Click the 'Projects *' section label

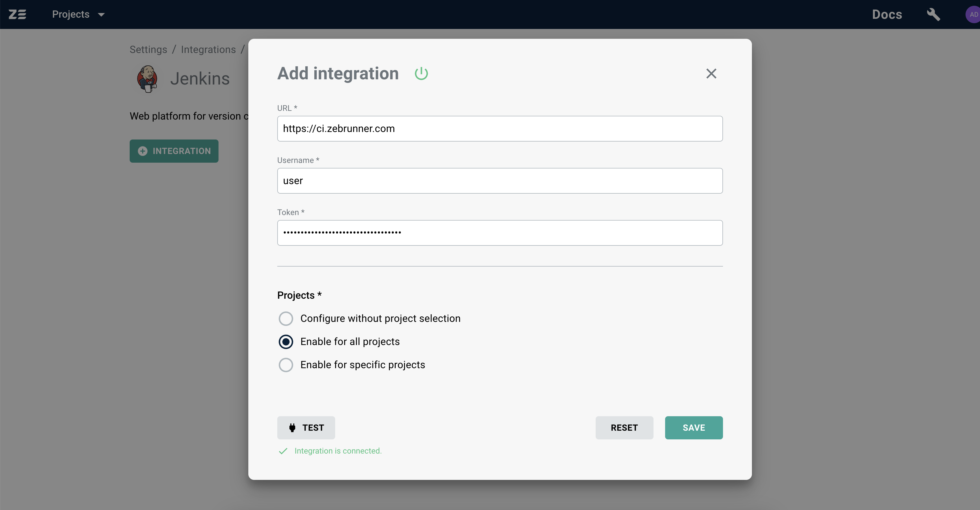click(299, 295)
